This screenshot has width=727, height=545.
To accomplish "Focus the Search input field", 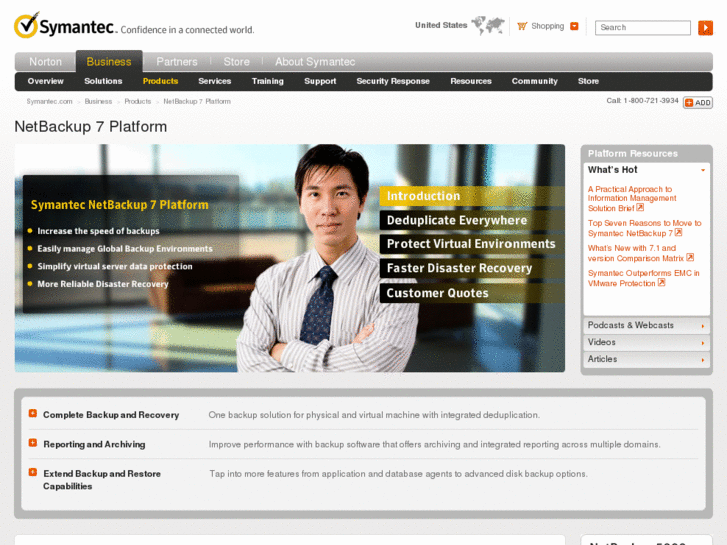I will click(643, 28).
